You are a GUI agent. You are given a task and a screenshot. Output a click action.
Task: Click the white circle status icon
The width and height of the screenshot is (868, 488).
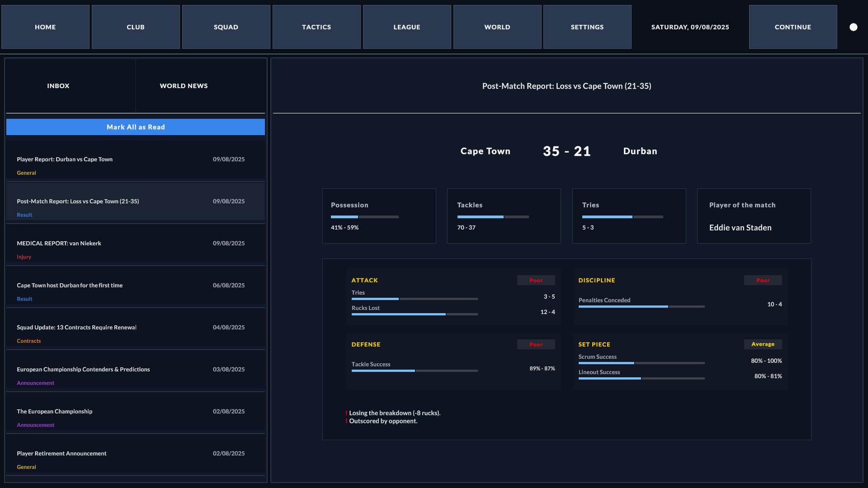click(x=853, y=27)
